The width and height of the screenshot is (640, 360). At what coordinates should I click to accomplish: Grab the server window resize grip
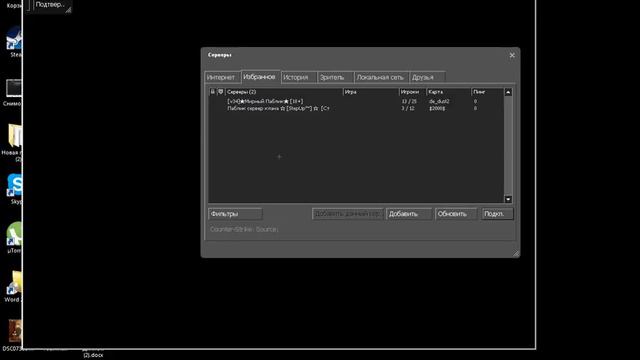(516, 253)
